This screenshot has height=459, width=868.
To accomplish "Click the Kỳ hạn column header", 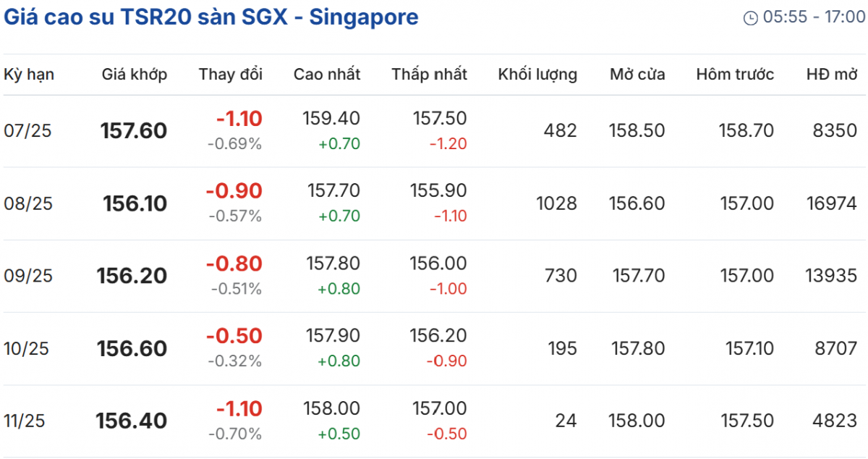I will (x=29, y=74).
